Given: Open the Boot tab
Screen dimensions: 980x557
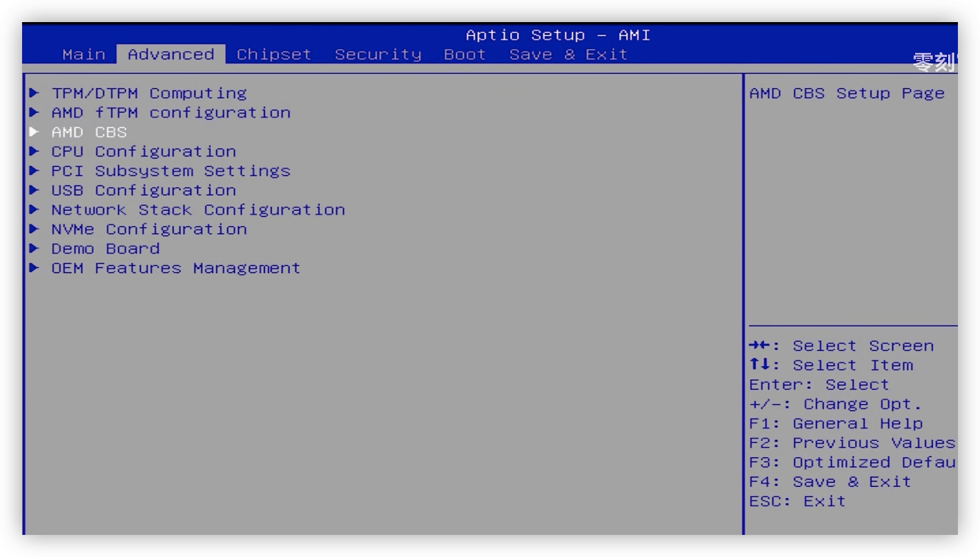Looking at the screenshot, I should click(465, 55).
